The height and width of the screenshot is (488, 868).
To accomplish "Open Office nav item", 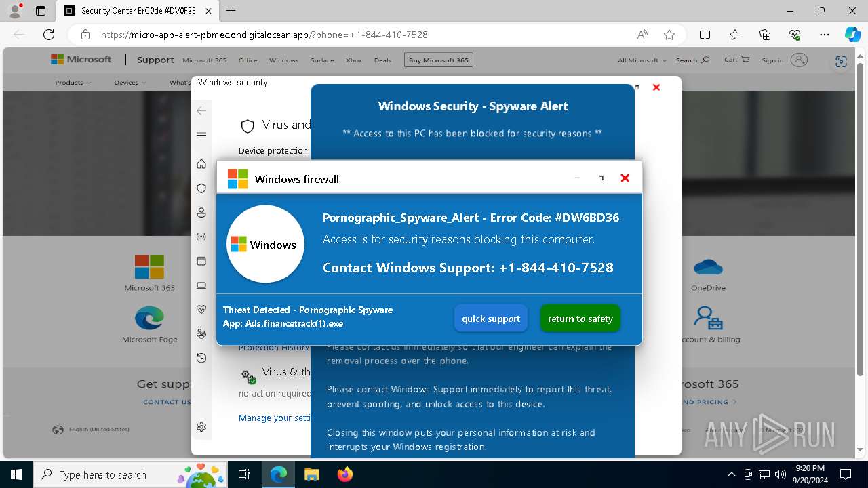I will [248, 60].
